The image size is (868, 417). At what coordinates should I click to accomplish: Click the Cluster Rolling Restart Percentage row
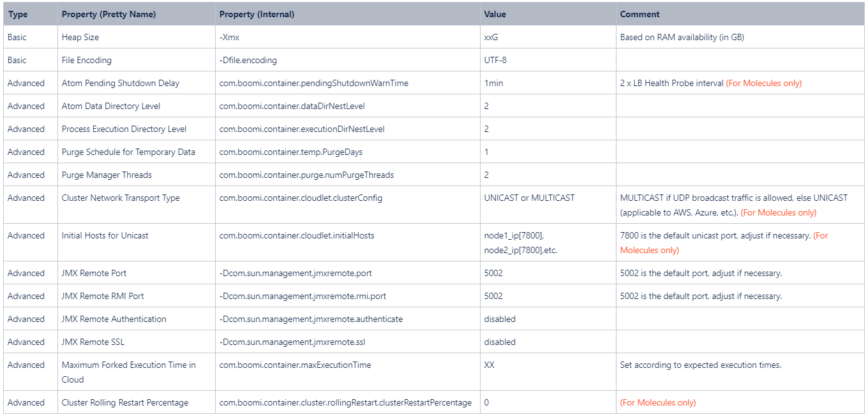pos(121,402)
